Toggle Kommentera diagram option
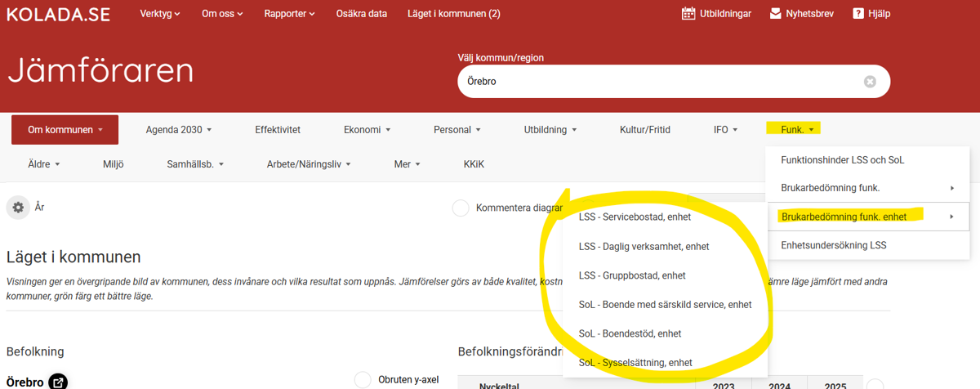This screenshot has width=980, height=389. pyautogui.click(x=461, y=208)
